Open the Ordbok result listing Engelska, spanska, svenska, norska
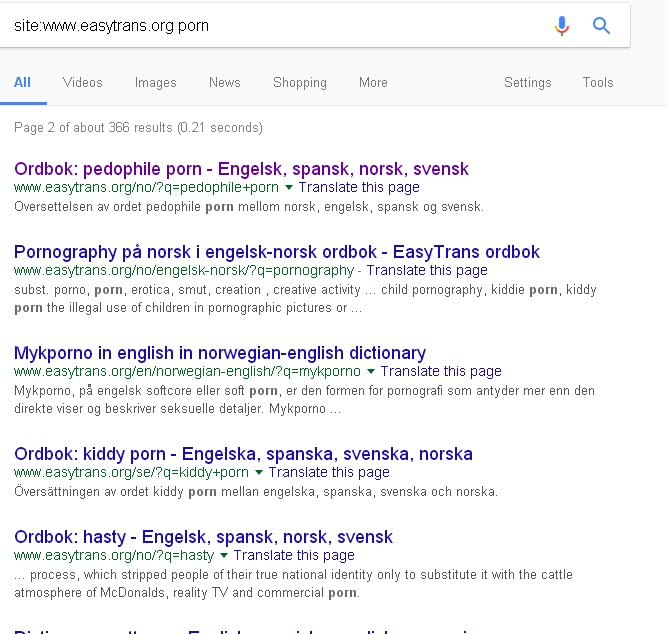The image size is (668, 634). (243, 454)
